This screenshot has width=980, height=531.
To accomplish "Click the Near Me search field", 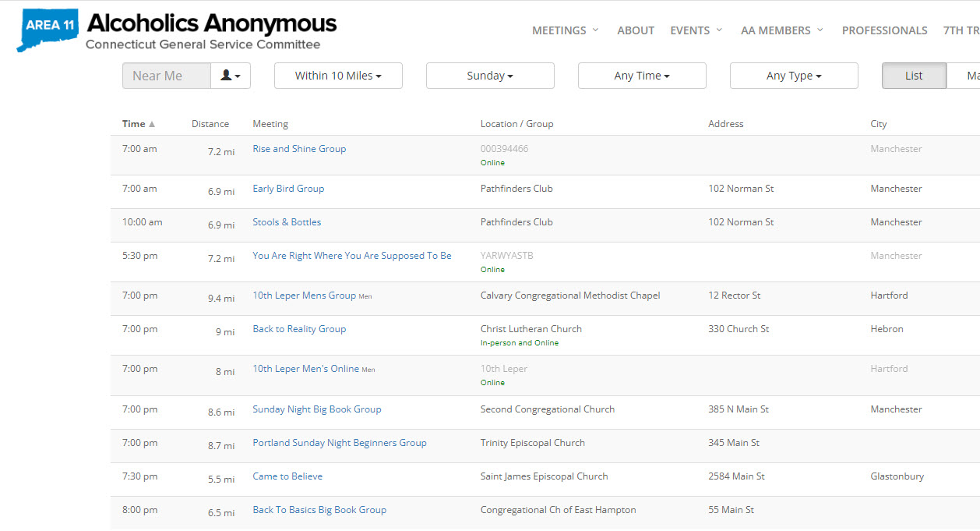I will (x=167, y=76).
